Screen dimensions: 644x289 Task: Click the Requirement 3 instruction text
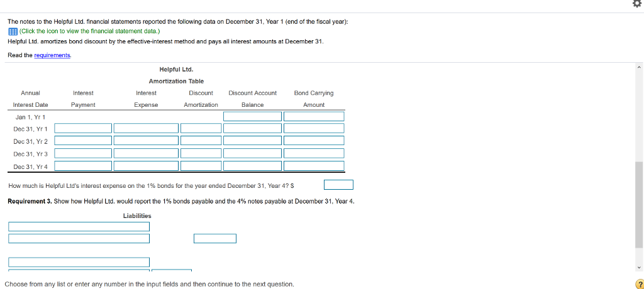coord(182,202)
